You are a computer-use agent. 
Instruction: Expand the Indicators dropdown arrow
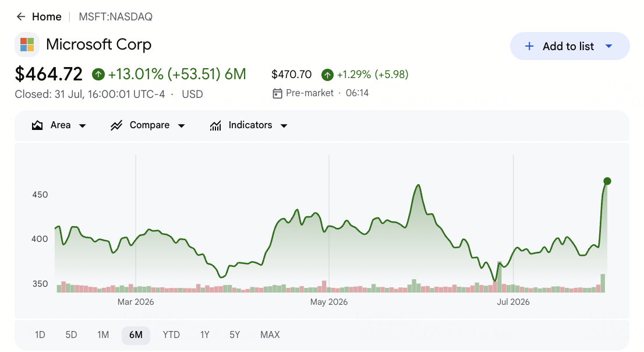pos(284,125)
